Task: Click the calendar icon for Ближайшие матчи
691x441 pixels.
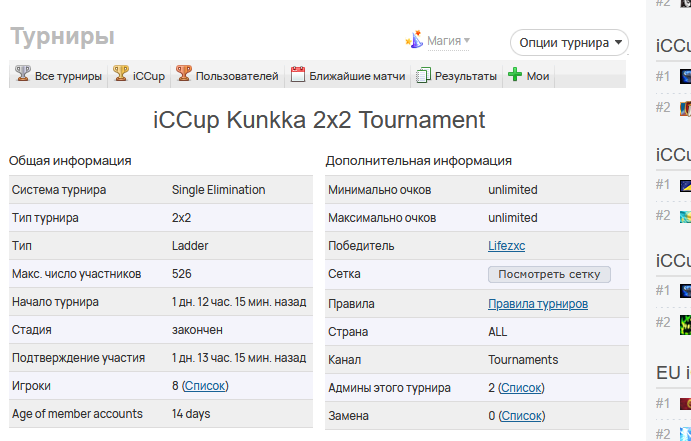Action: (297, 74)
